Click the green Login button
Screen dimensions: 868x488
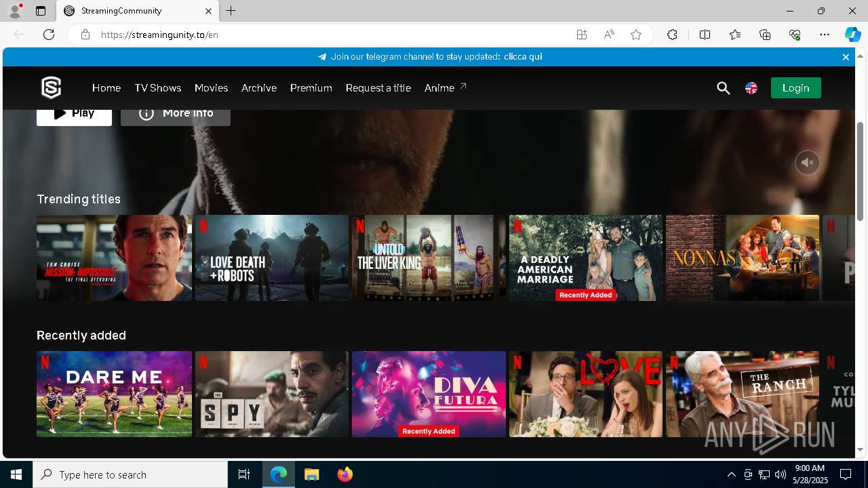click(x=795, y=88)
